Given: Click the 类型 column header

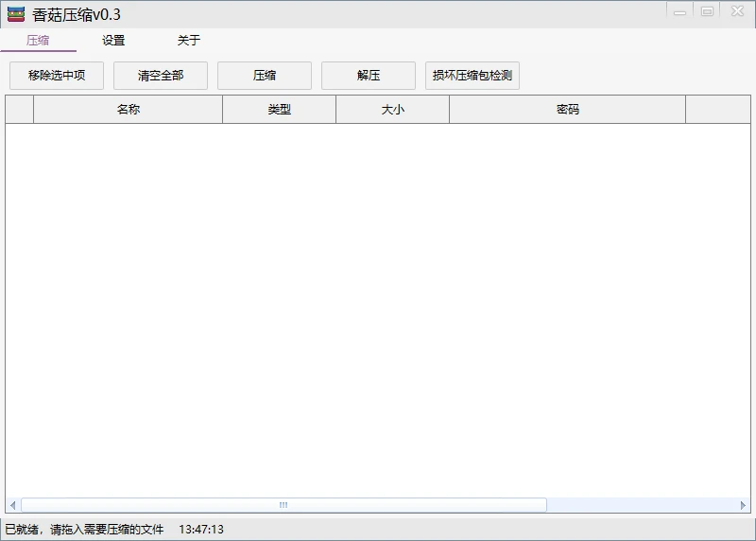Looking at the screenshot, I should (280, 110).
